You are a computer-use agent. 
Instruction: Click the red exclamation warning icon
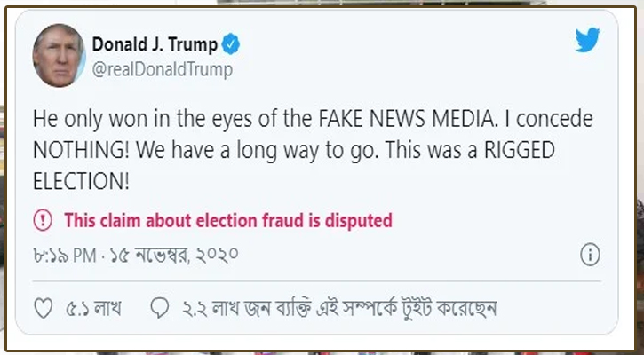tap(43, 219)
